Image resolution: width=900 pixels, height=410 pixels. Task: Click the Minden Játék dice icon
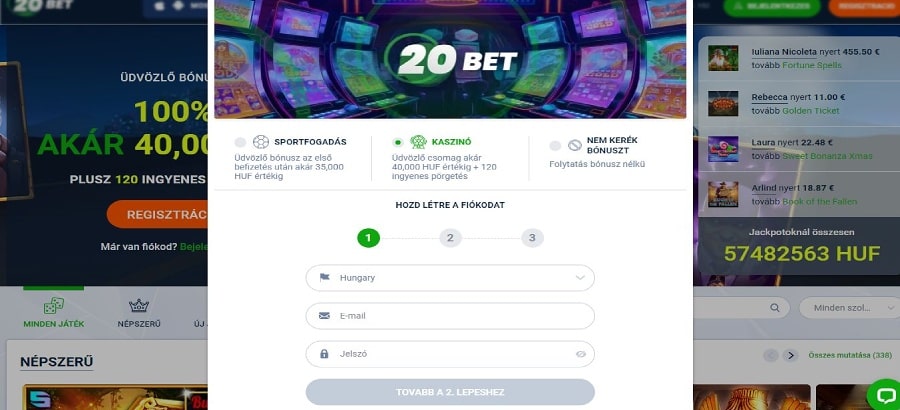click(x=53, y=306)
